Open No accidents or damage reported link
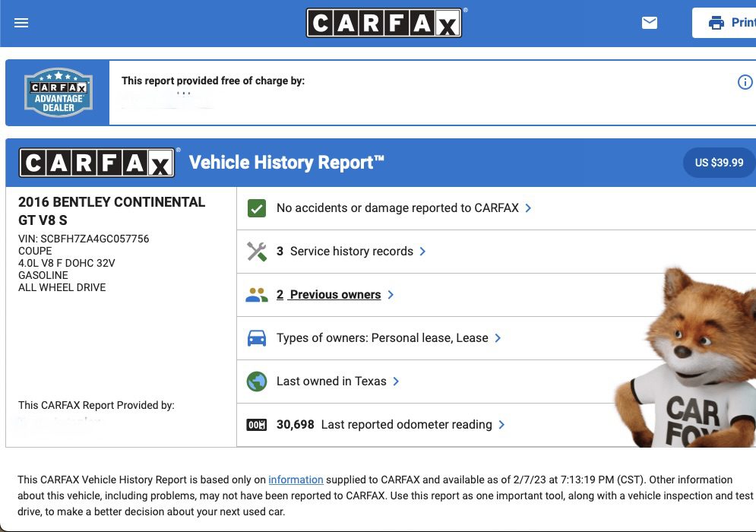This screenshot has height=532, width=756. 397,208
